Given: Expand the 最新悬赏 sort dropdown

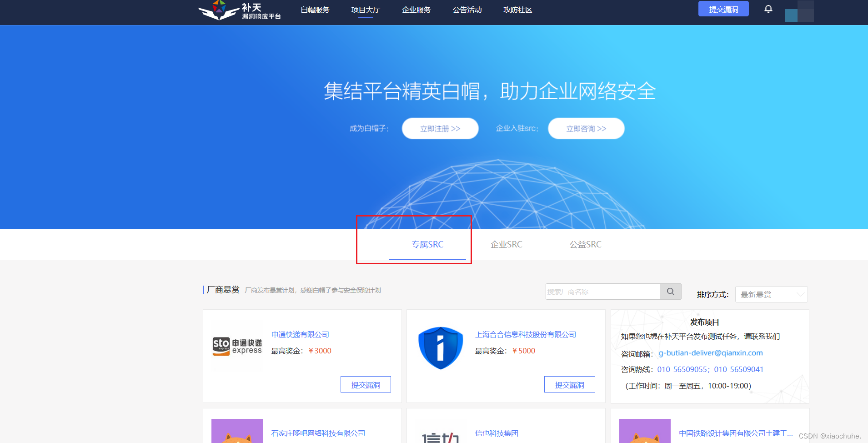Looking at the screenshot, I should (x=771, y=294).
